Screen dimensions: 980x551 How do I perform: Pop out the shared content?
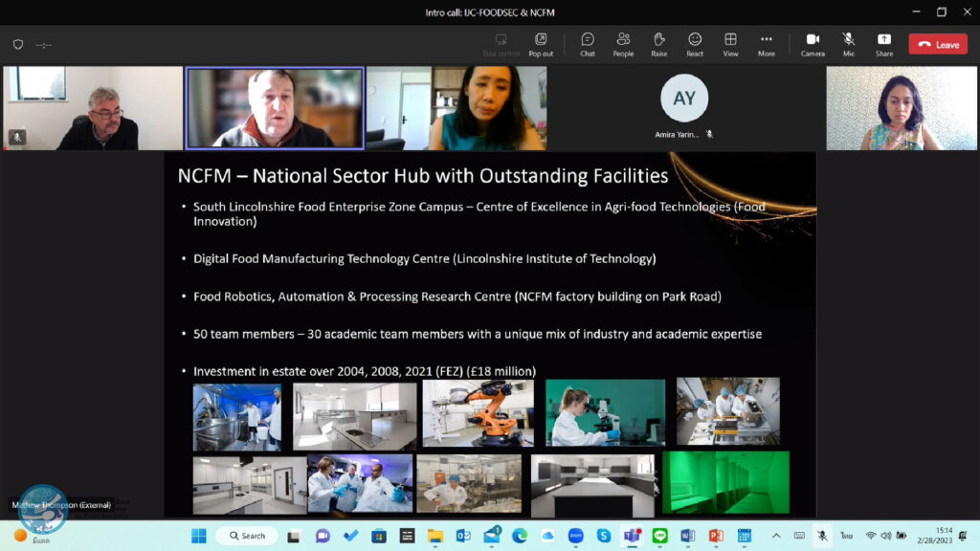click(x=541, y=45)
